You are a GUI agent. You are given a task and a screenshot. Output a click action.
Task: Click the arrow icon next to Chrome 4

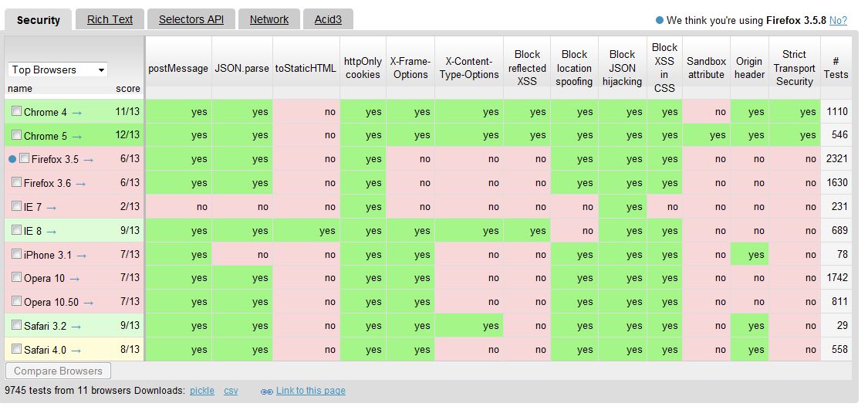[77, 113]
